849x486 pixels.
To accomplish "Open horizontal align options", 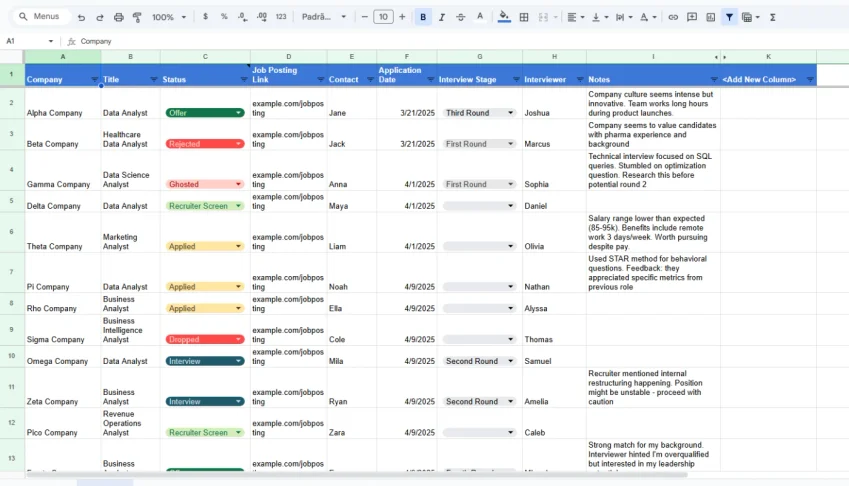I will click(575, 17).
